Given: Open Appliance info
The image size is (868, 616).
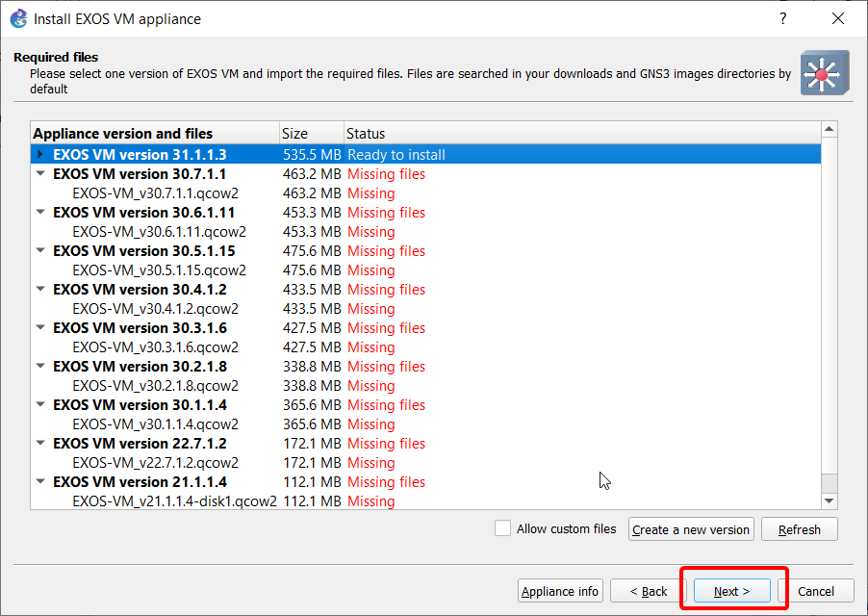Looking at the screenshot, I should pos(560,591).
